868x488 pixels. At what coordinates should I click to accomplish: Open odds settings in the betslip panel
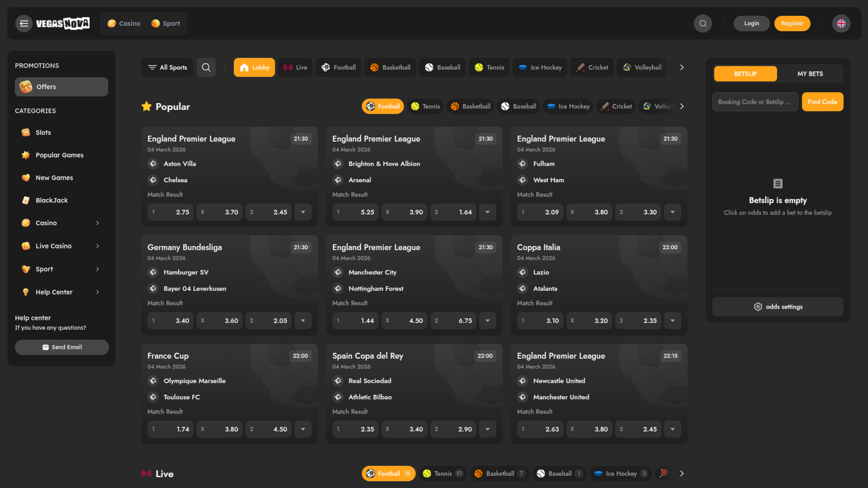[777, 306]
